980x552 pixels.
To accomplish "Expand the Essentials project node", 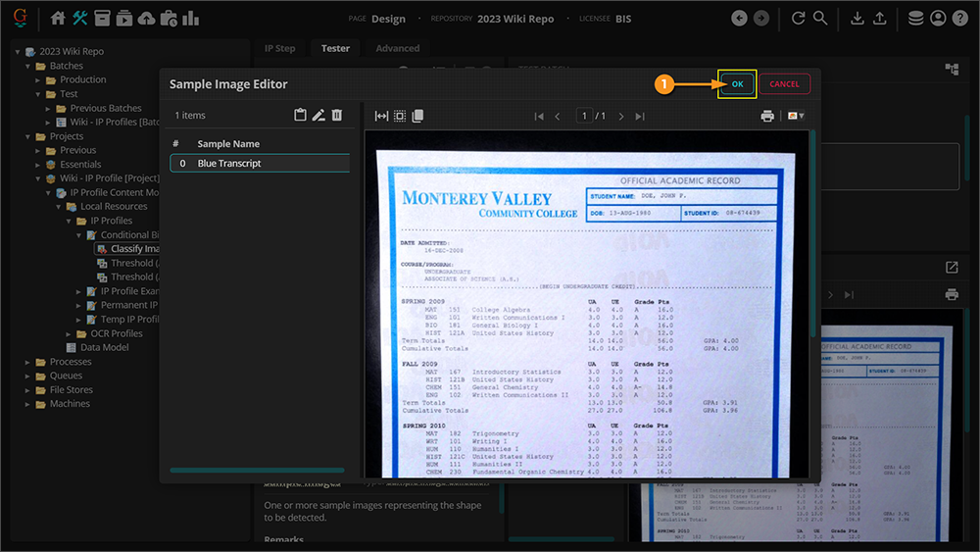I will (37, 165).
